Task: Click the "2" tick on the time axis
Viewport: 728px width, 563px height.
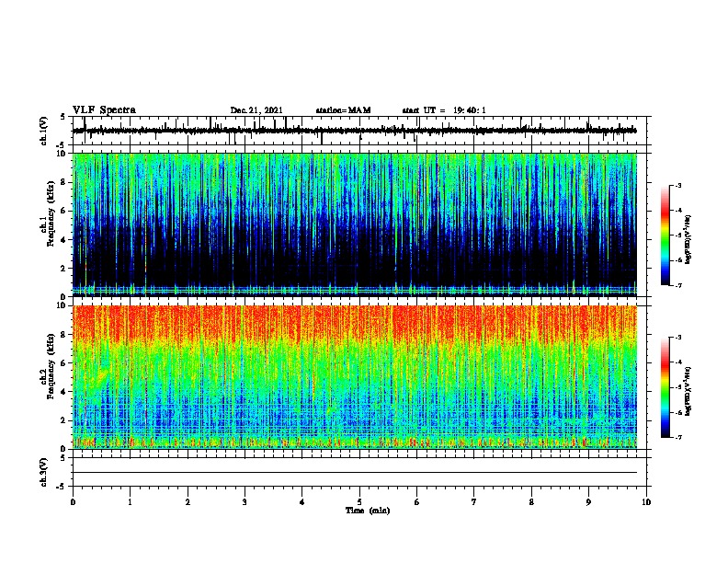Action: 188,502
